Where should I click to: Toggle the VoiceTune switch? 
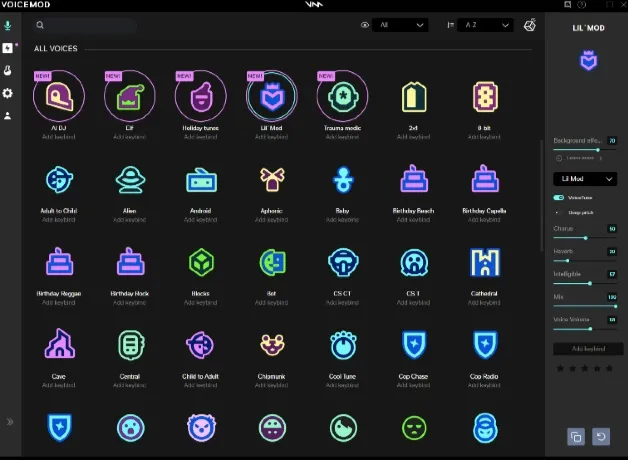pyautogui.click(x=559, y=197)
